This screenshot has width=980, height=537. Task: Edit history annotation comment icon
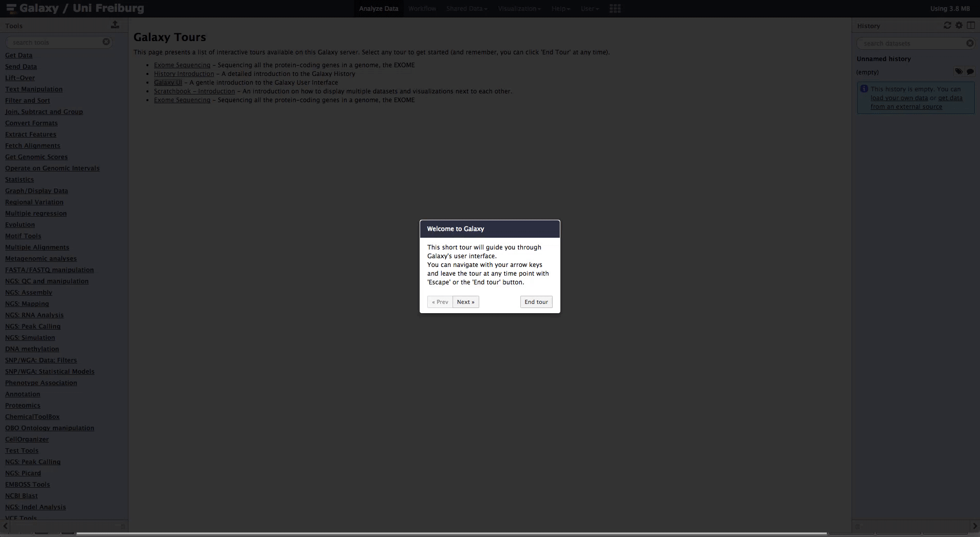[970, 72]
